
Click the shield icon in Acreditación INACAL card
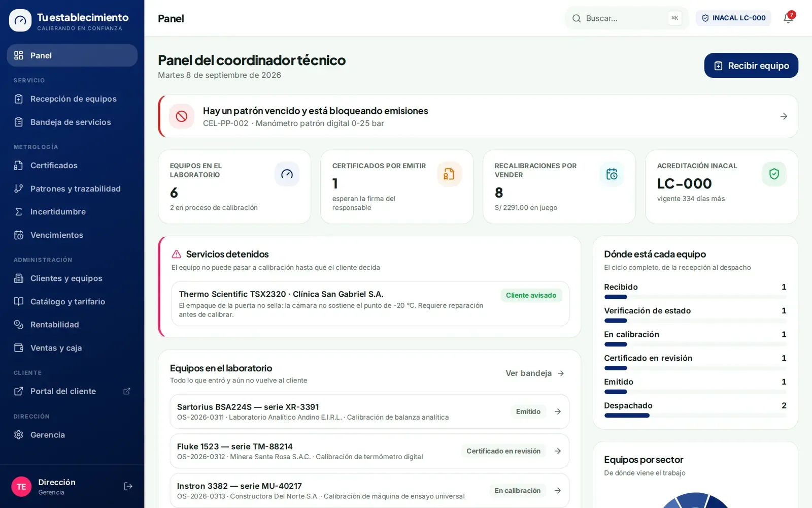tap(774, 174)
